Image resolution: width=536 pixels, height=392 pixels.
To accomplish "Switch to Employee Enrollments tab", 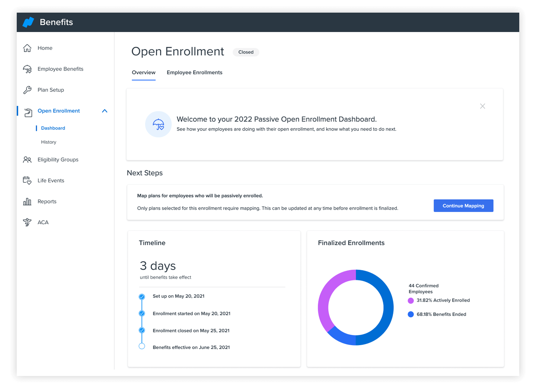I will 194,73.
